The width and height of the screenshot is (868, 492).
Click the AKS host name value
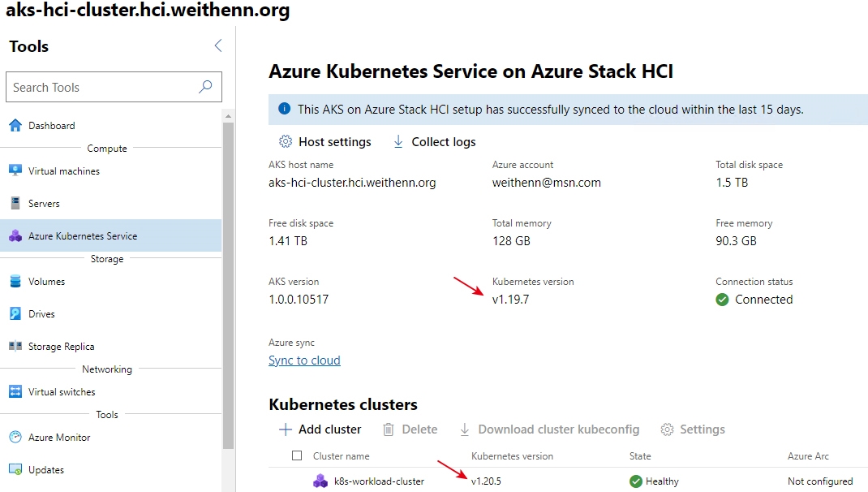(x=352, y=183)
